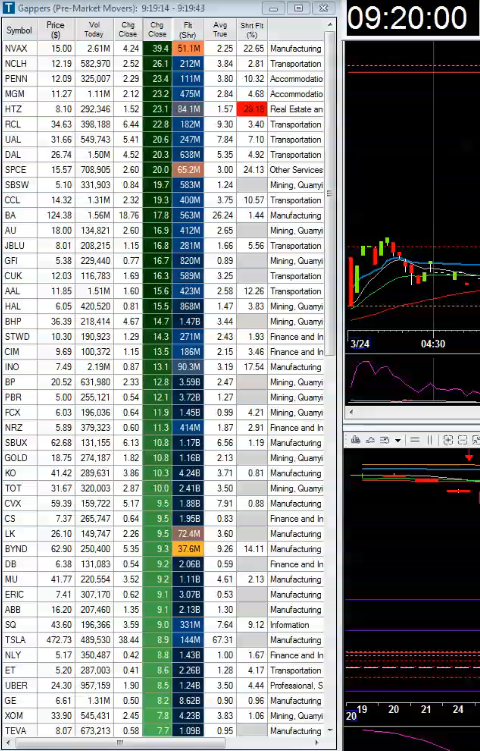
Task: Select BYND symbol row
Action: click(163, 549)
